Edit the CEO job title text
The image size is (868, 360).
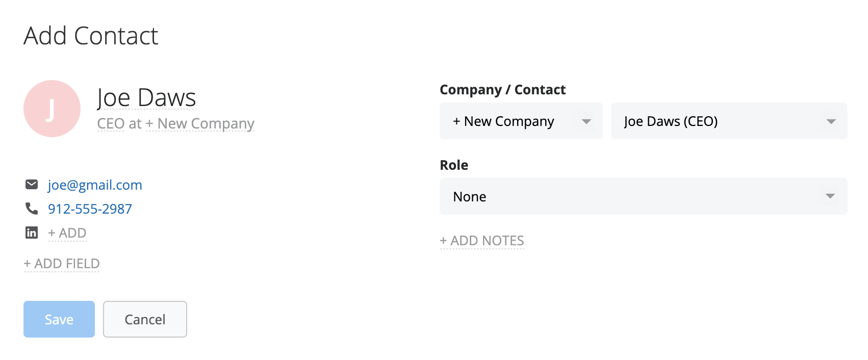tap(111, 123)
